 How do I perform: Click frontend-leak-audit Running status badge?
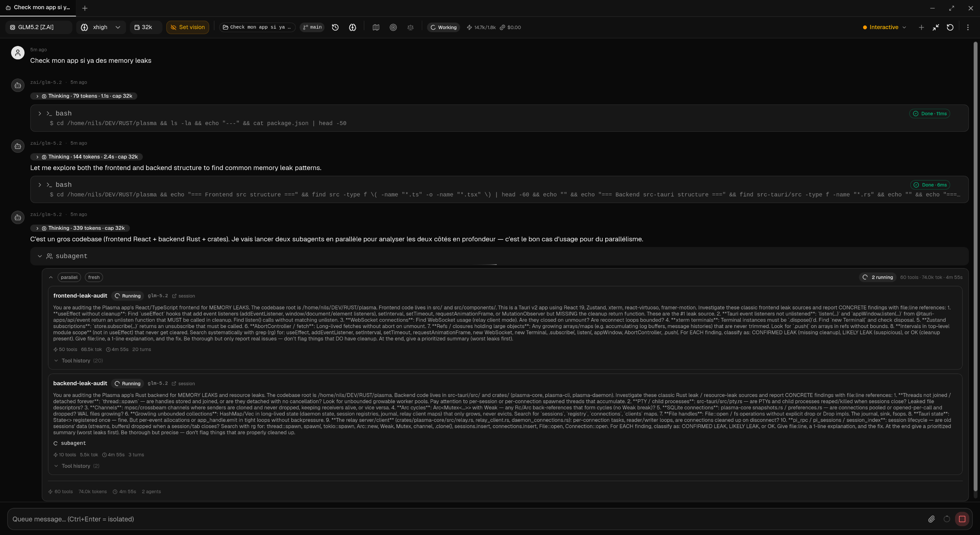coord(128,296)
